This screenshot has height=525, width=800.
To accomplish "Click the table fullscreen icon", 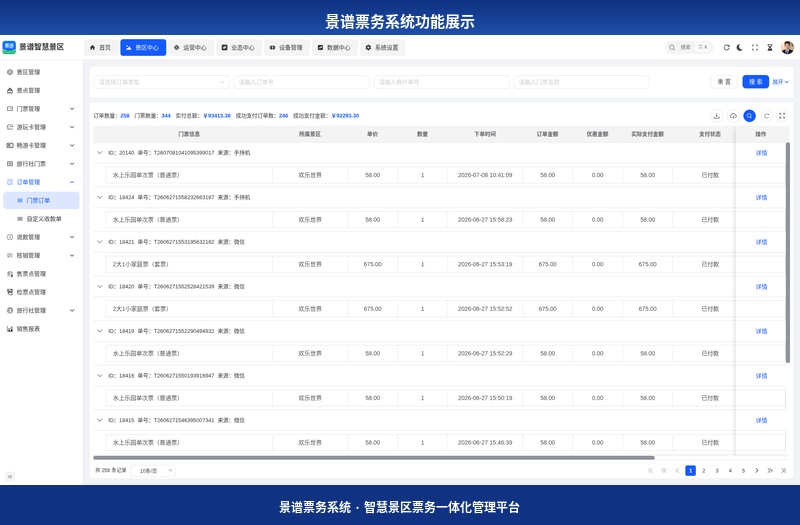I will click(782, 116).
